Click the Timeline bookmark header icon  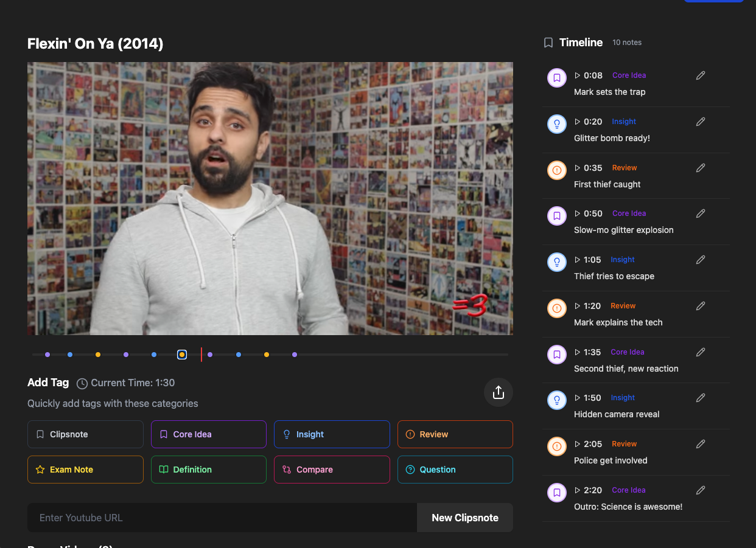548,43
